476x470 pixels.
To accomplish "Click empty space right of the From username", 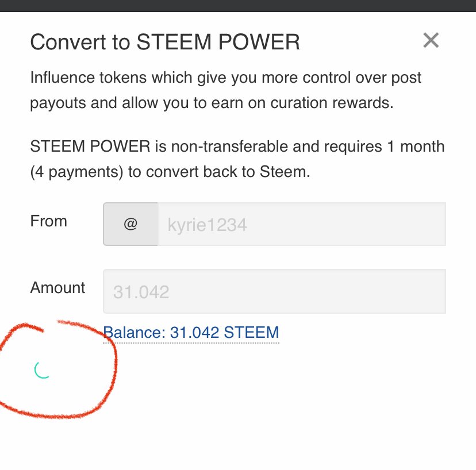I will point(346,224).
